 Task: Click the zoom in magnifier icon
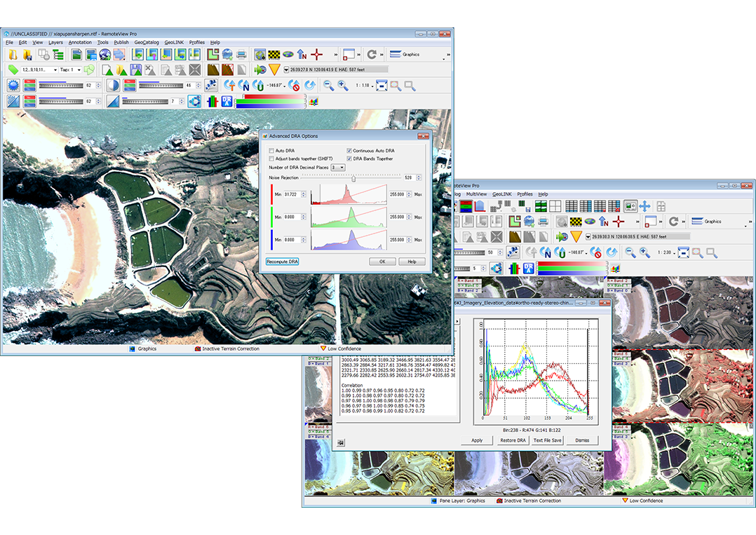342,85
